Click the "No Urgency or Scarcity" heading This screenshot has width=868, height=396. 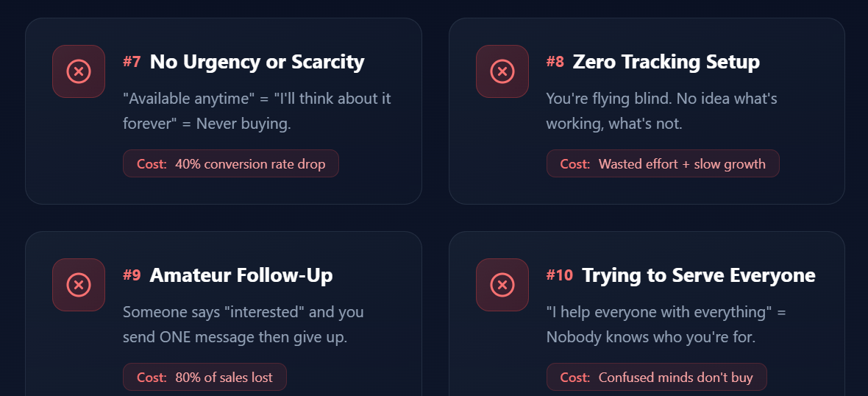click(x=257, y=62)
